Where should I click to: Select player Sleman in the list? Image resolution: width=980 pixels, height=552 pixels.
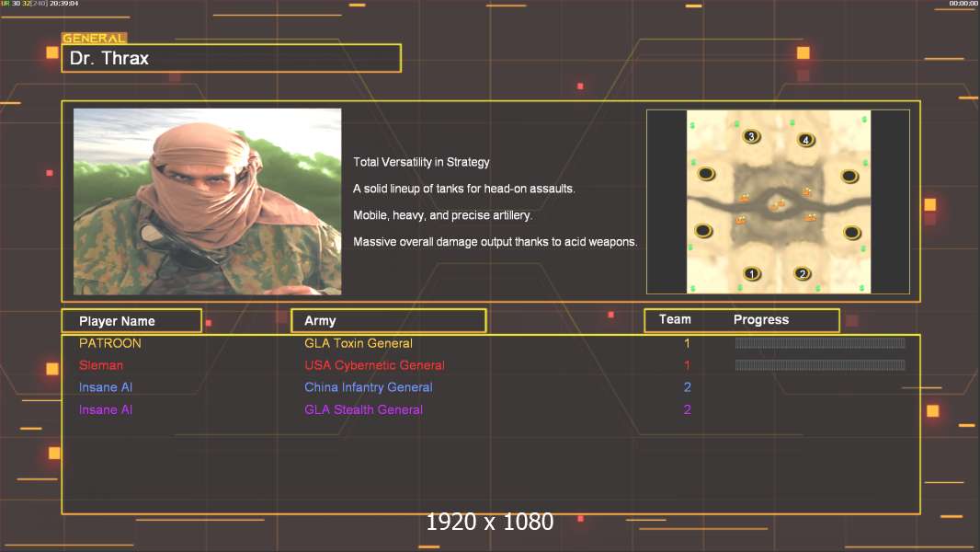tap(100, 365)
